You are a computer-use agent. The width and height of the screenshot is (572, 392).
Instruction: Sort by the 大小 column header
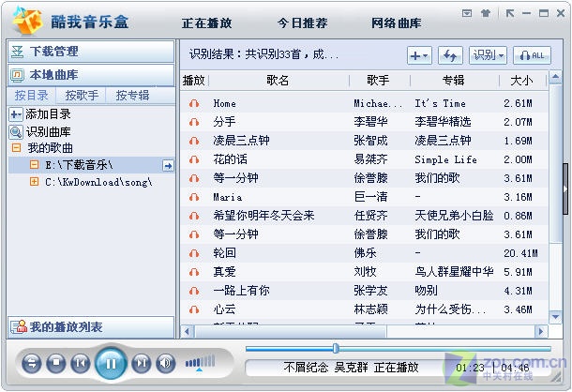pyautogui.click(x=521, y=81)
